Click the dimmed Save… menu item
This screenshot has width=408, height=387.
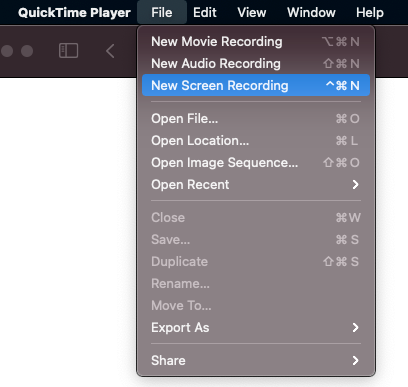click(x=256, y=239)
